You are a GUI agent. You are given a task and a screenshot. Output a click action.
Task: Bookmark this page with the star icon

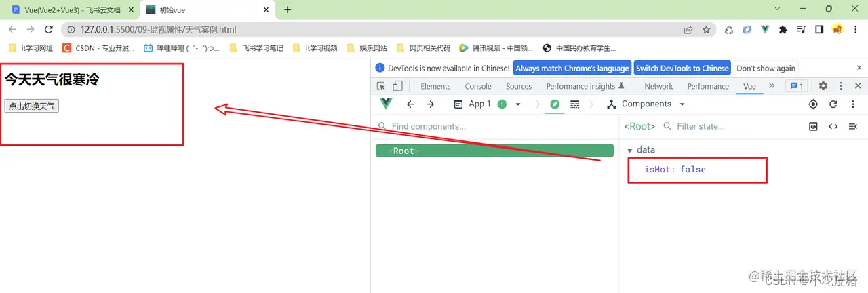[707, 30]
